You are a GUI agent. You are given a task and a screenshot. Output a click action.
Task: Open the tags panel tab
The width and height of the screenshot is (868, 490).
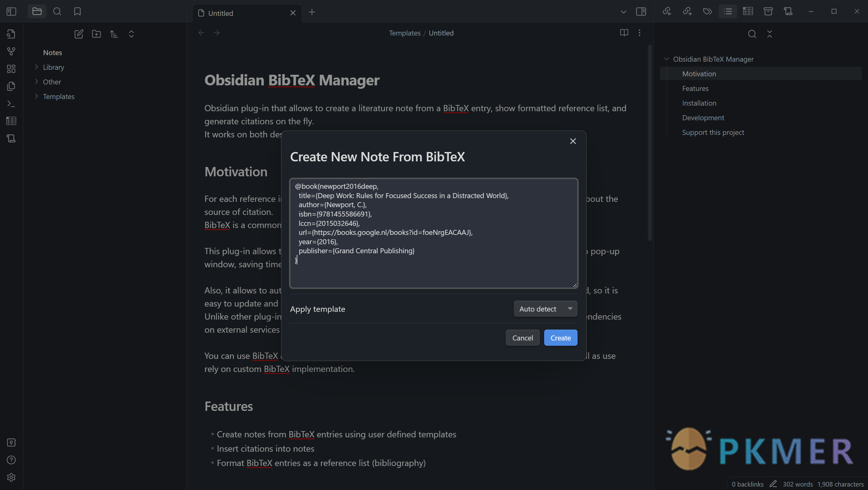(x=707, y=12)
